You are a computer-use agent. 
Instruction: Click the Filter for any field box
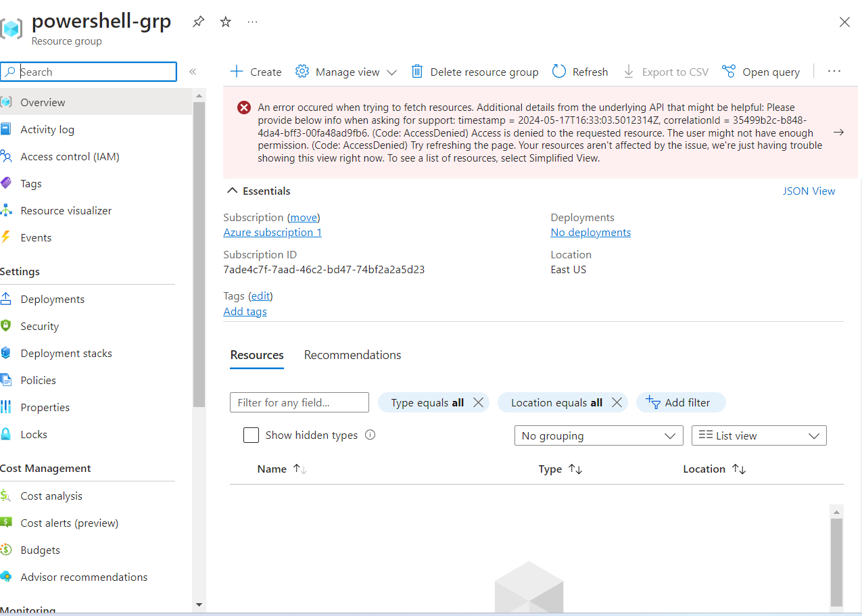[x=300, y=402]
